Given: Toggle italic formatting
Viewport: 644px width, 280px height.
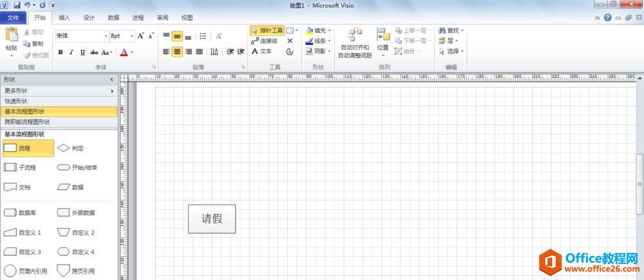Looking at the screenshot, I should [71, 52].
